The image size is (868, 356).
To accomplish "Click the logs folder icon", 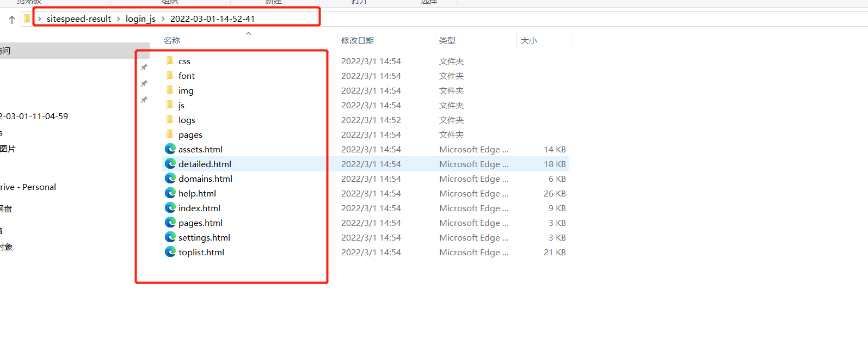I will 170,119.
